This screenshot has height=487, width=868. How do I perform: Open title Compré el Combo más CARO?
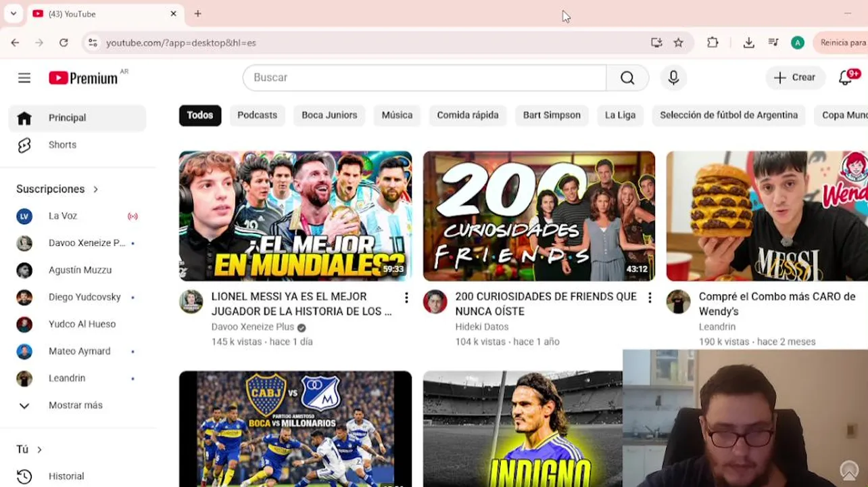pyautogui.click(x=777, y=304)
